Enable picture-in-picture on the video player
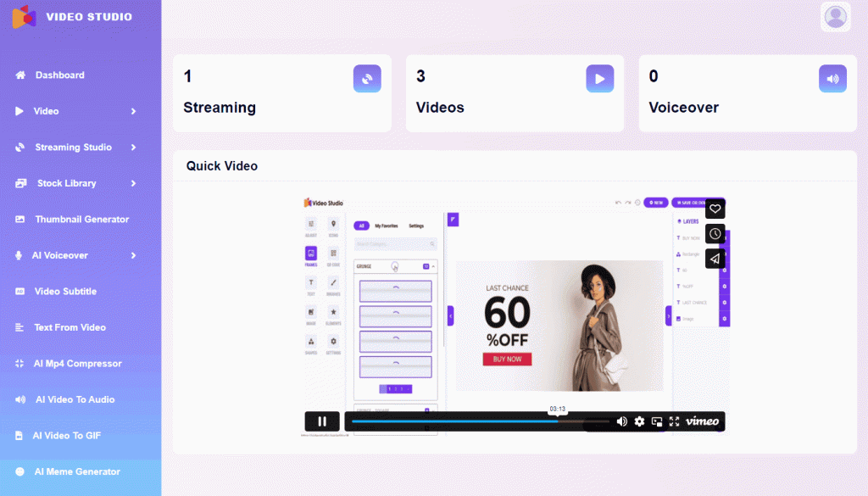 click(x=657, y=421)
